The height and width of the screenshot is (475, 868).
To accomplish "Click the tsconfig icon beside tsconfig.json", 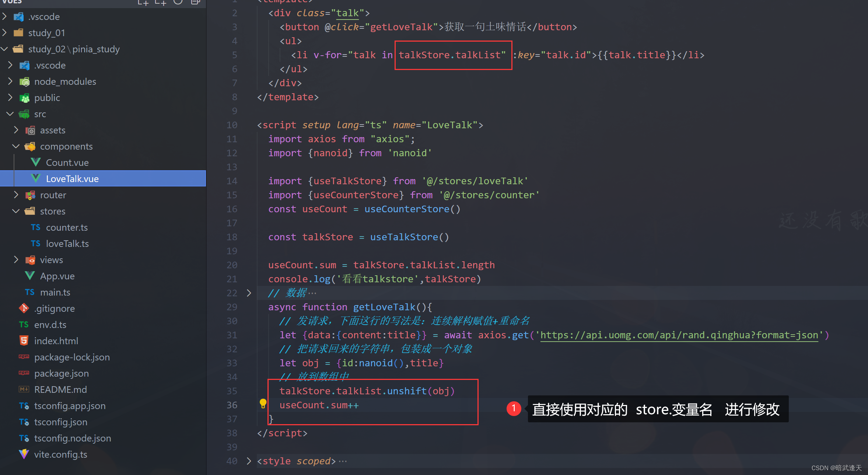I will 24,422.
